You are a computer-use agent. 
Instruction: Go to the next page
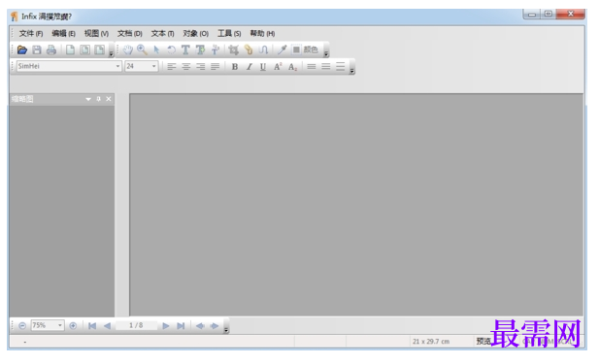coord(166,326)
